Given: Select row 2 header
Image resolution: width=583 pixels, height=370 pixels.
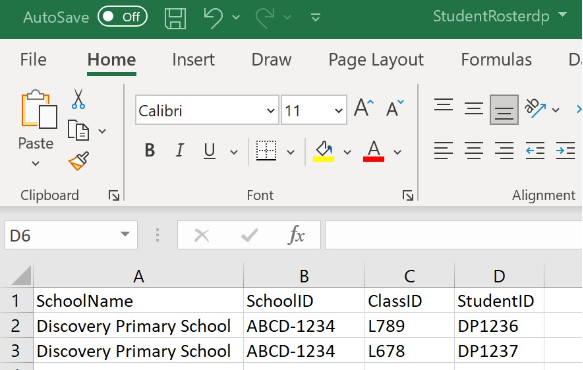Looking at the screenshot, I should (x=16, y=326).
